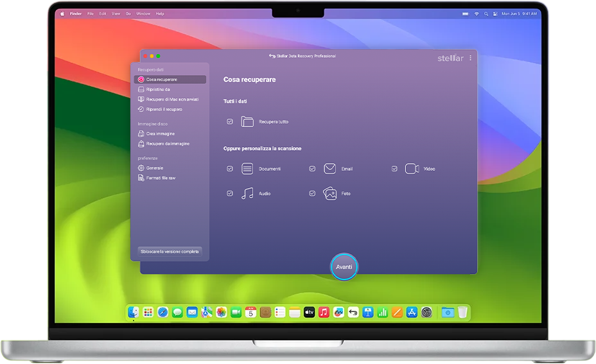Open Music from the dock

[x=324, y=313]
